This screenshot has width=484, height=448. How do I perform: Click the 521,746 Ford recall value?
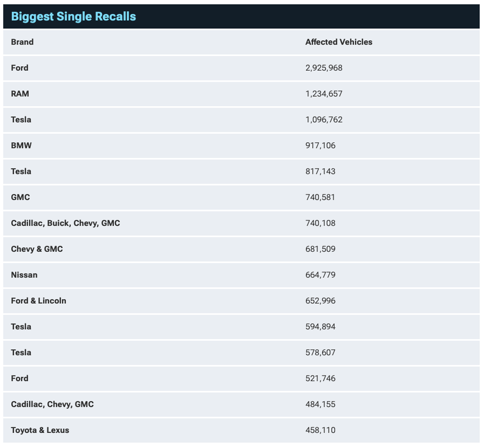[x=320, y=378]
